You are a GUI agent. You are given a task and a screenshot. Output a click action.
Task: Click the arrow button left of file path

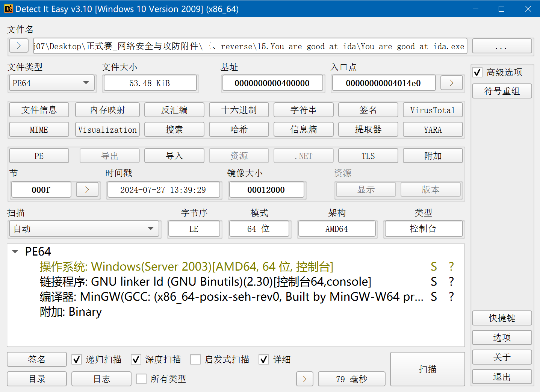tap(18, 46)
